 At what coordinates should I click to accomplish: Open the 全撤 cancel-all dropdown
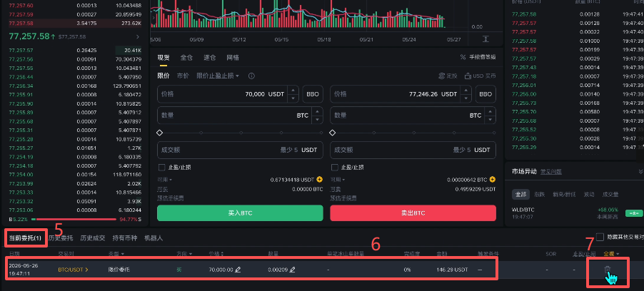(x=611, y=254)
